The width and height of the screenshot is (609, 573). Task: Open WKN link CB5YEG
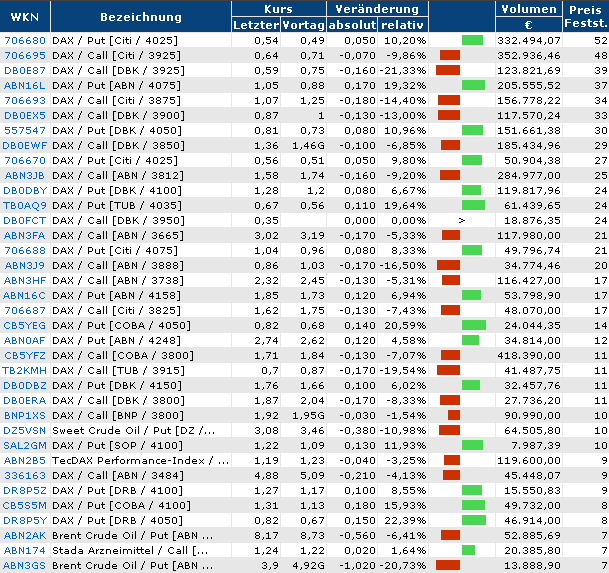click(x=25, y=326)
